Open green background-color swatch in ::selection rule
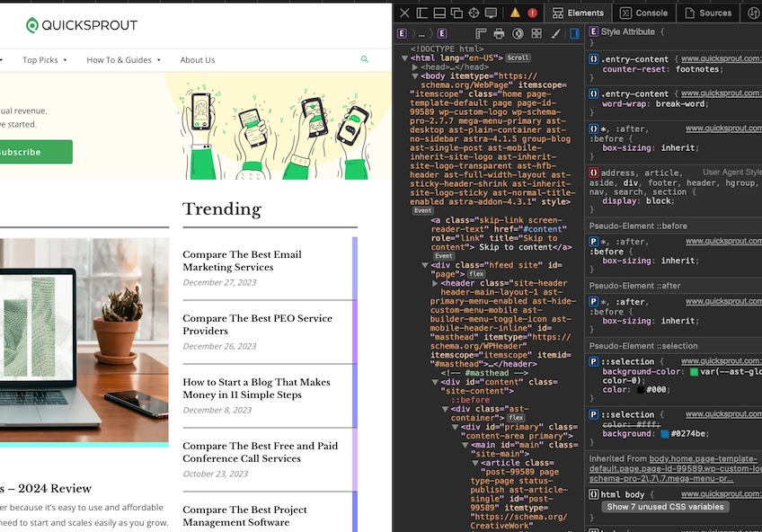The width and height of the screenshot is (762, 532). (694, 372)
